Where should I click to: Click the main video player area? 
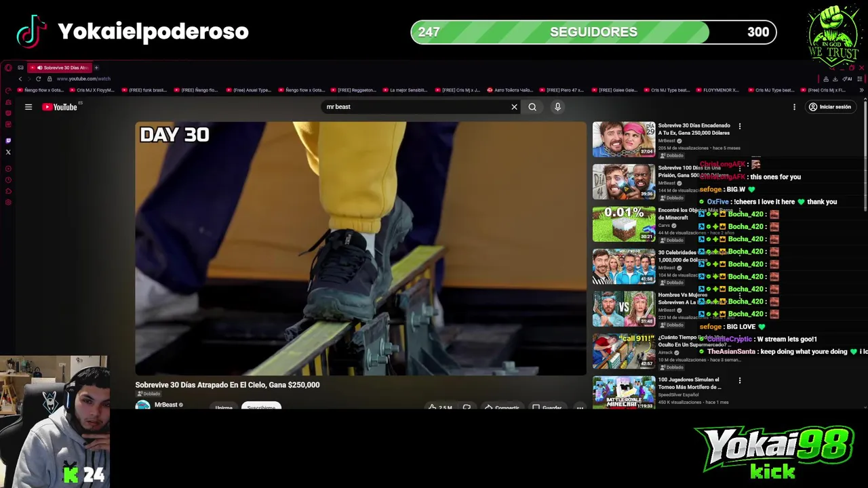361,248
